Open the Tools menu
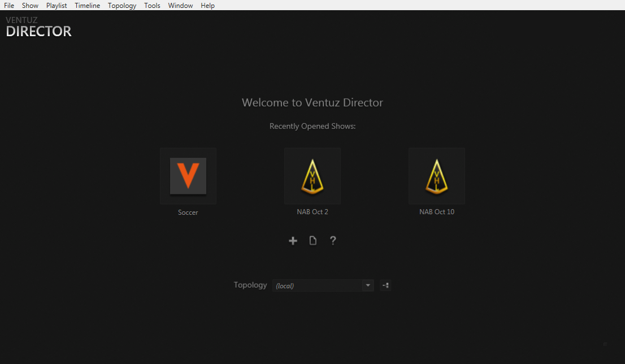625x364 pixels. click(x=152, y=5)
